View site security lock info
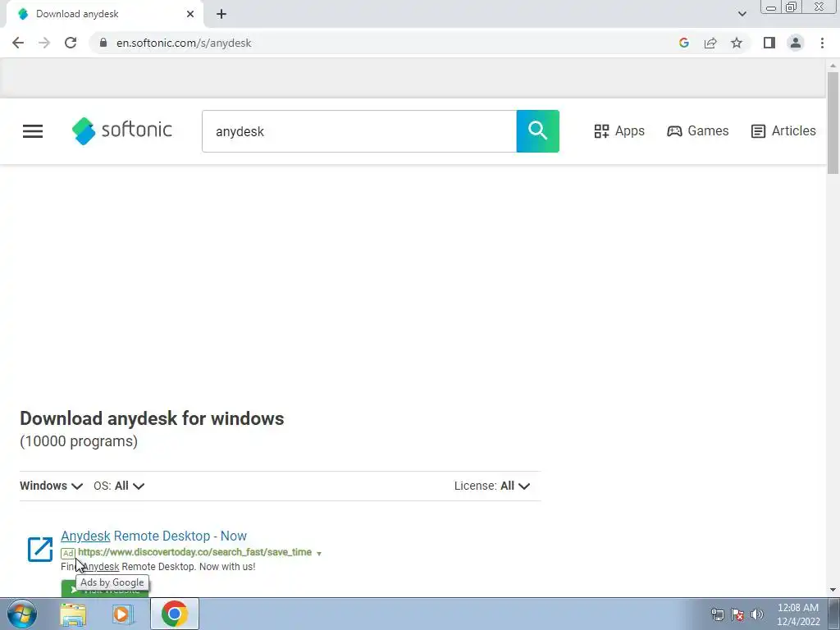 click(x=103, y=43)
